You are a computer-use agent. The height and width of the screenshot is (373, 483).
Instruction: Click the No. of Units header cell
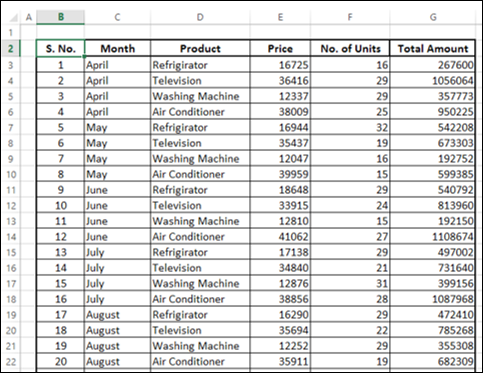pos(350,48)
